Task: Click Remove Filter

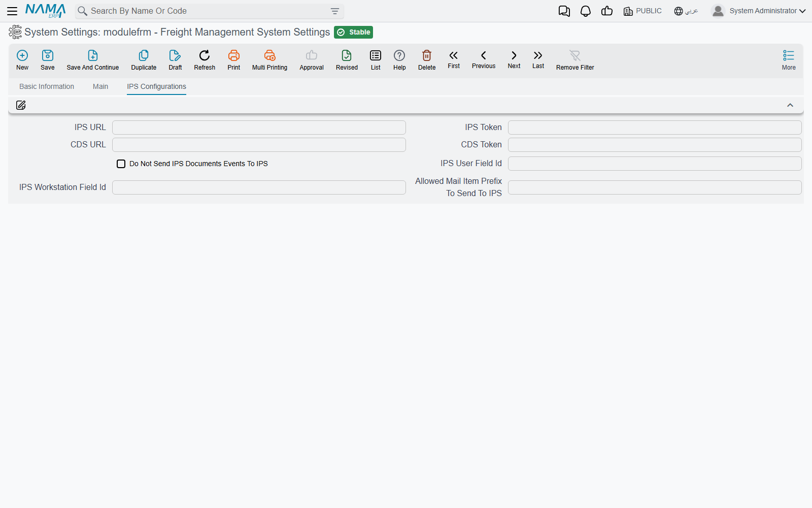Action: pyautogui.click(x=575, y=60)
